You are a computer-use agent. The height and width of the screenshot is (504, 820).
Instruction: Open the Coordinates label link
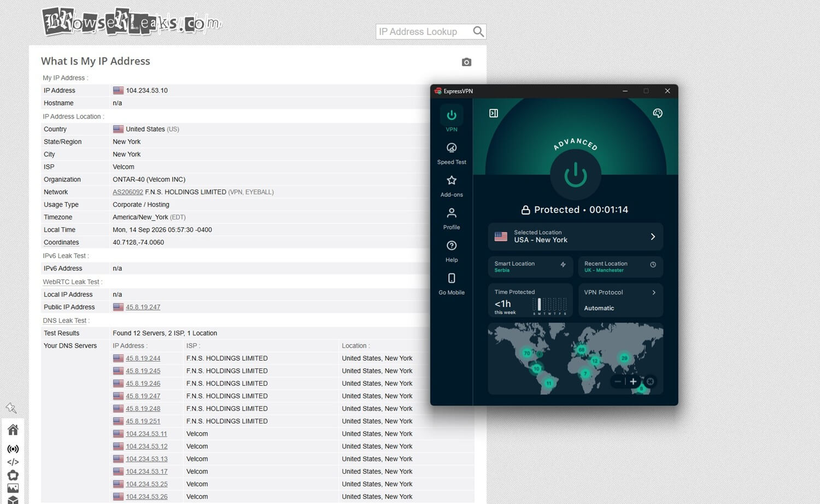tap(61, 243)
